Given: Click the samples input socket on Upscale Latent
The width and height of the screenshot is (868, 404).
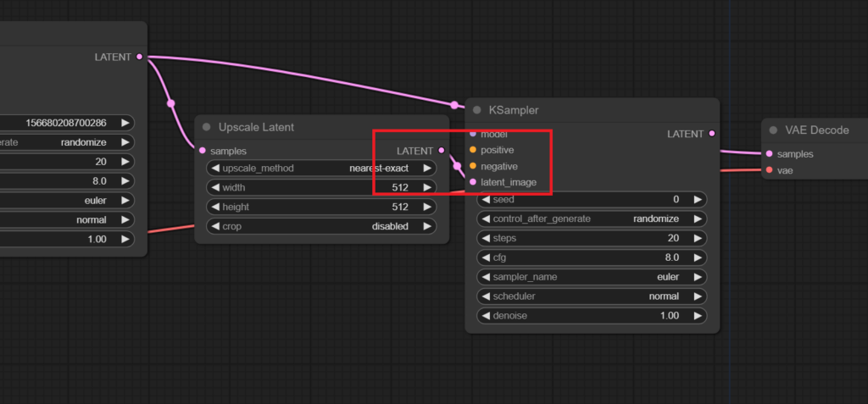Looking at the screenshot, I should pos(202,151).
